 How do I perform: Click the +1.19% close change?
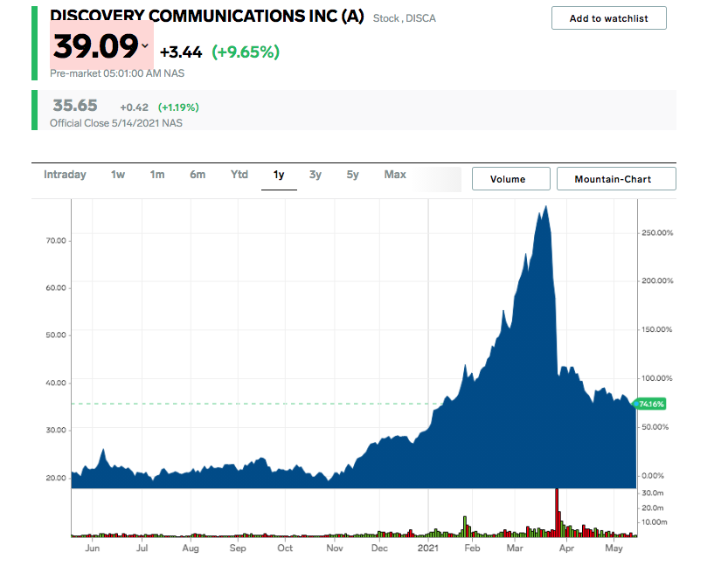178,107
